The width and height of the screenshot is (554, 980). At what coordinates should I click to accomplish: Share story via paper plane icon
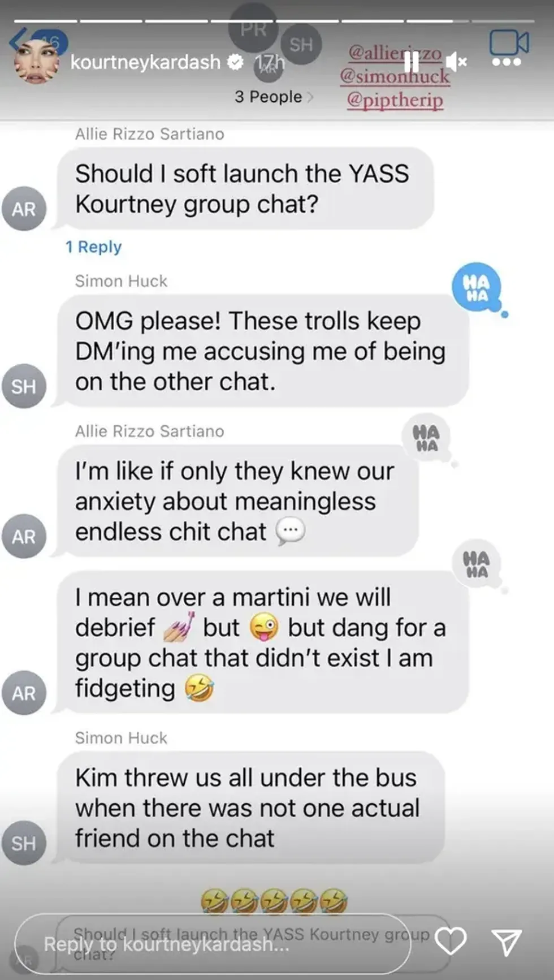click(506, 942)
